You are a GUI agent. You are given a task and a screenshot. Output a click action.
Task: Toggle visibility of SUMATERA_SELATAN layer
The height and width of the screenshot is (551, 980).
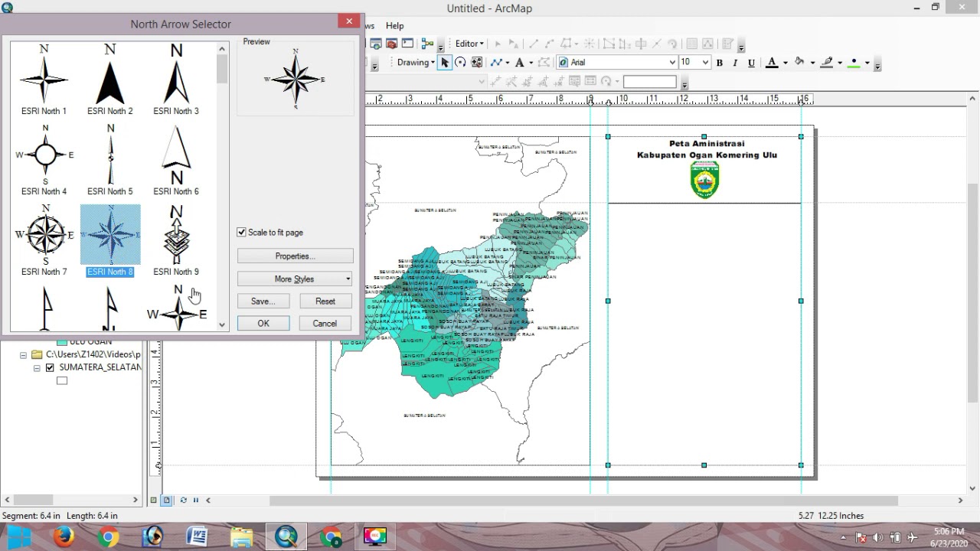click(50, 367)
